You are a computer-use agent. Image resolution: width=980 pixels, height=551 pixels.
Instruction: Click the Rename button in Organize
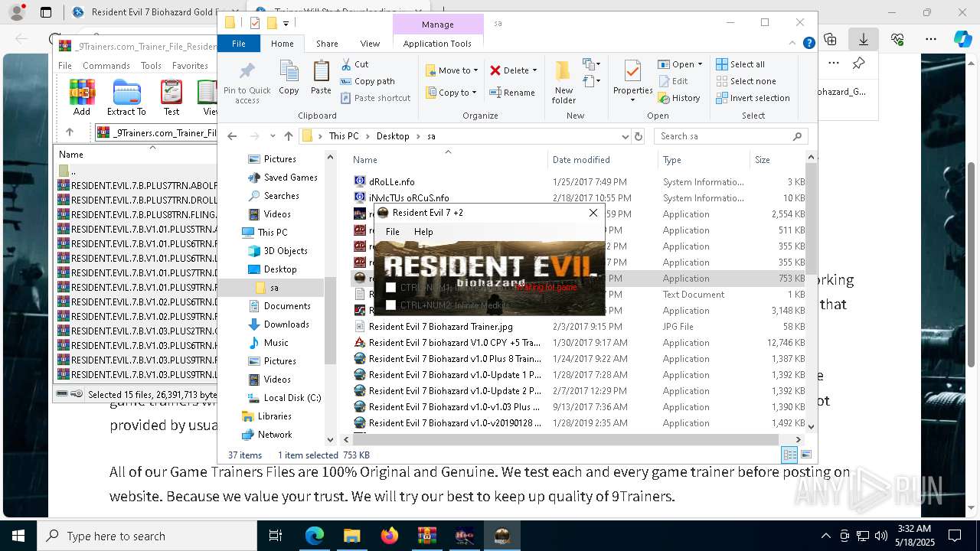pyautogui.click(x=512, y=93)
